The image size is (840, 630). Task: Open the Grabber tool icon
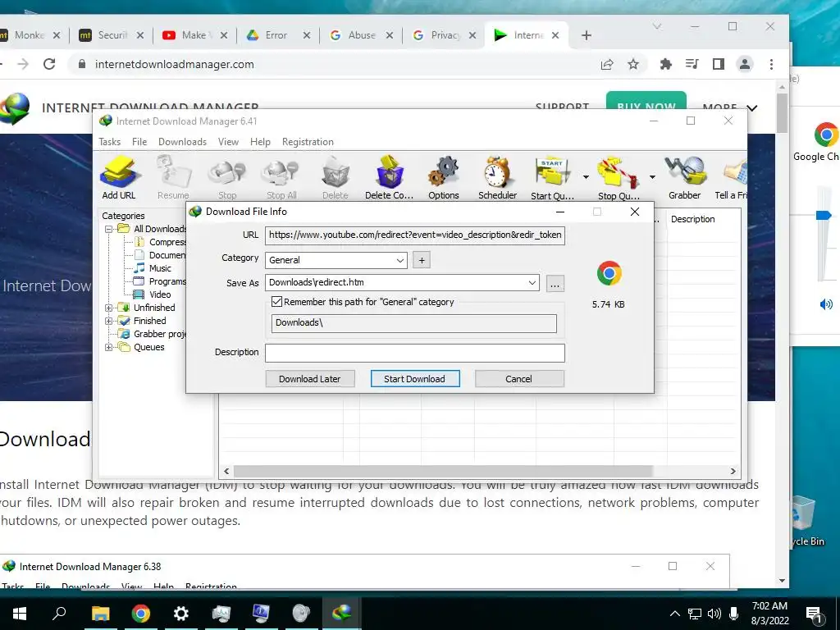click(x=685, y=177)
